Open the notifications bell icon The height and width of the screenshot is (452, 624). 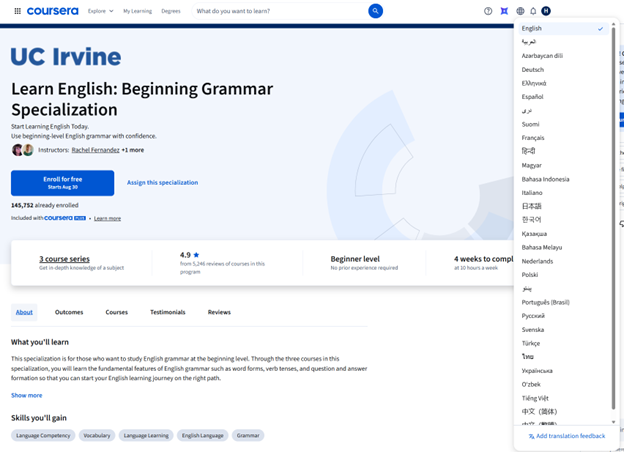(533, 11)
